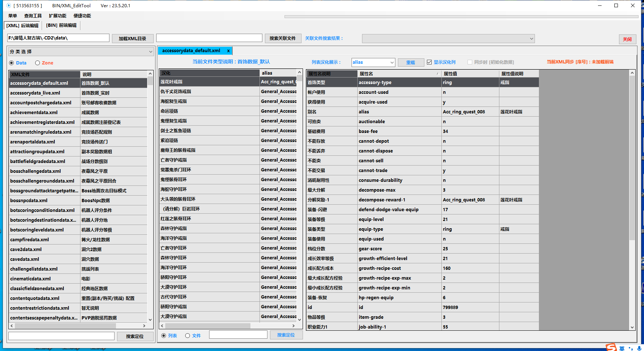Click down arrow of XML file list scrollbar
This screenshot has width=644, height=351.
pyautogui.click(x=150, y=319)
